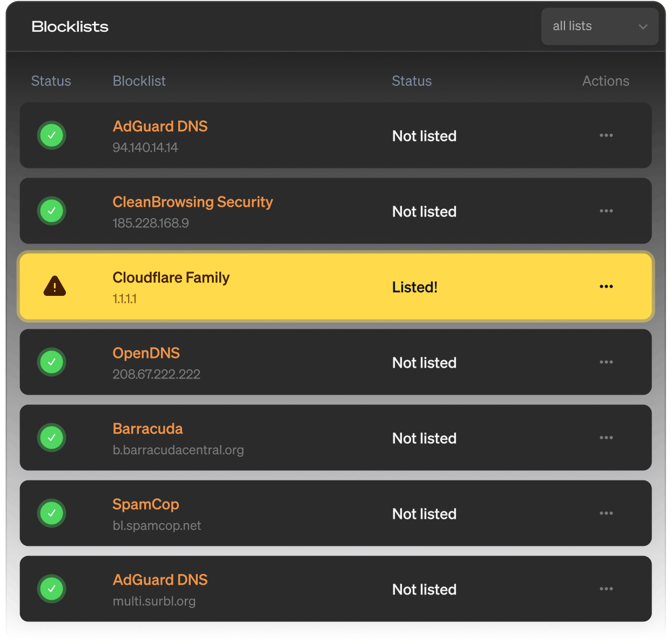This screenshot has width=672, height=643.
Task: Click the SpamCop blocklist link
Action: [x=145, y=504]
